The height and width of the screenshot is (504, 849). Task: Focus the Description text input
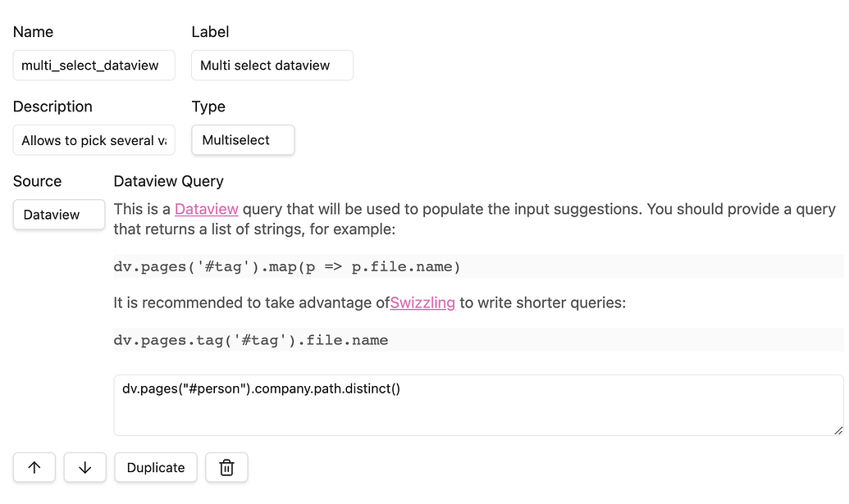tap(94, 140)
